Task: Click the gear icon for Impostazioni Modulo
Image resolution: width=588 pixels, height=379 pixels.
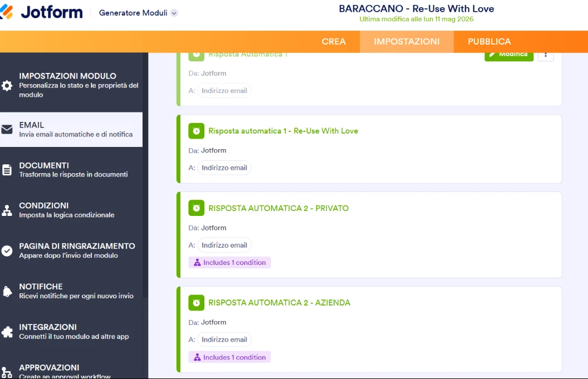Action: [x=7, y=86]
